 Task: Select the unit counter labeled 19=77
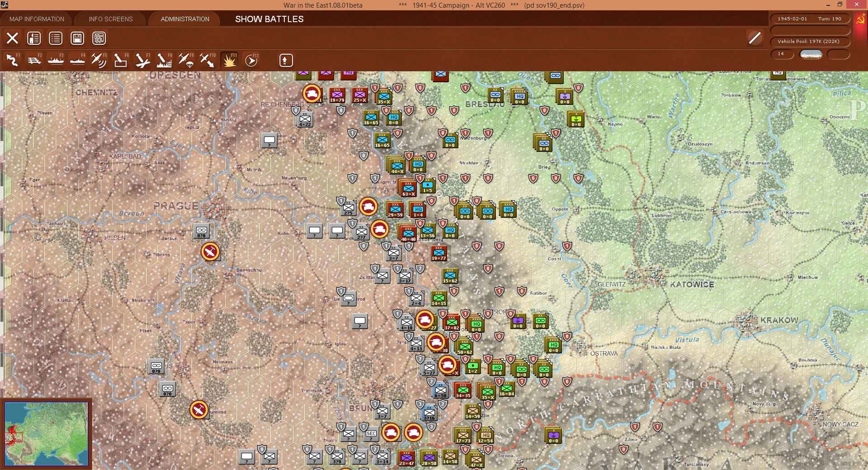439,253
